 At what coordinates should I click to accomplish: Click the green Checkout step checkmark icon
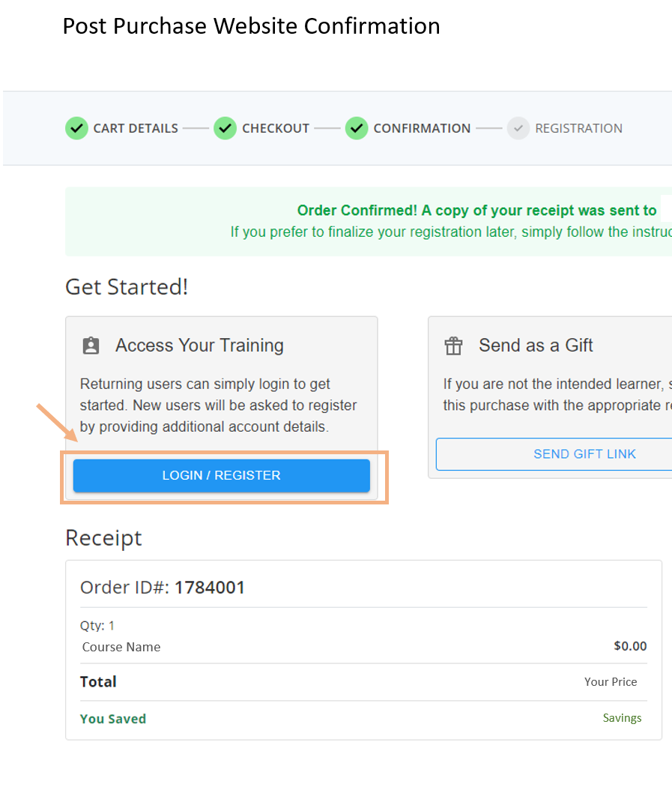pyautogui.click(x=225, y=128)
